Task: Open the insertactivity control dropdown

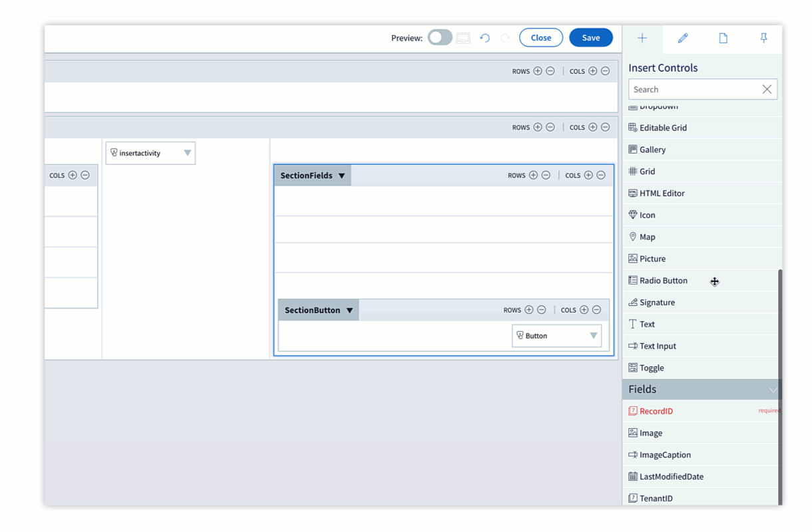Action: [x=188, y=153]
